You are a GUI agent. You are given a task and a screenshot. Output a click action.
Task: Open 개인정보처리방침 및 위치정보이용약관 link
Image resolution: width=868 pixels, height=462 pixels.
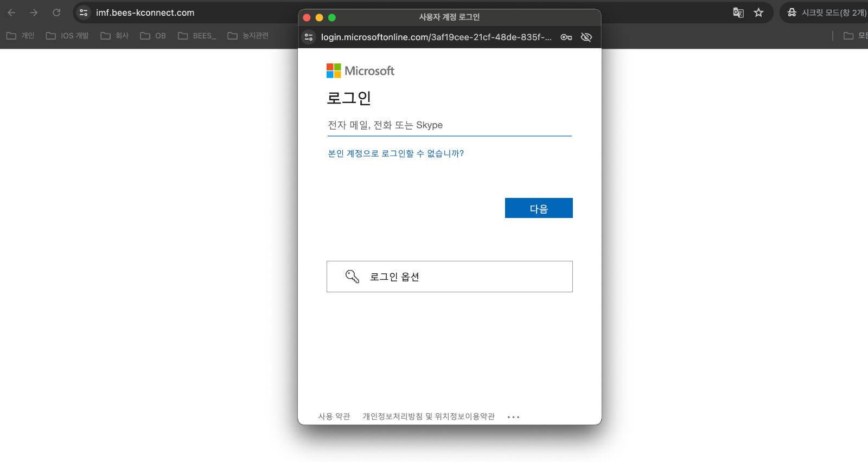point(429,416)
